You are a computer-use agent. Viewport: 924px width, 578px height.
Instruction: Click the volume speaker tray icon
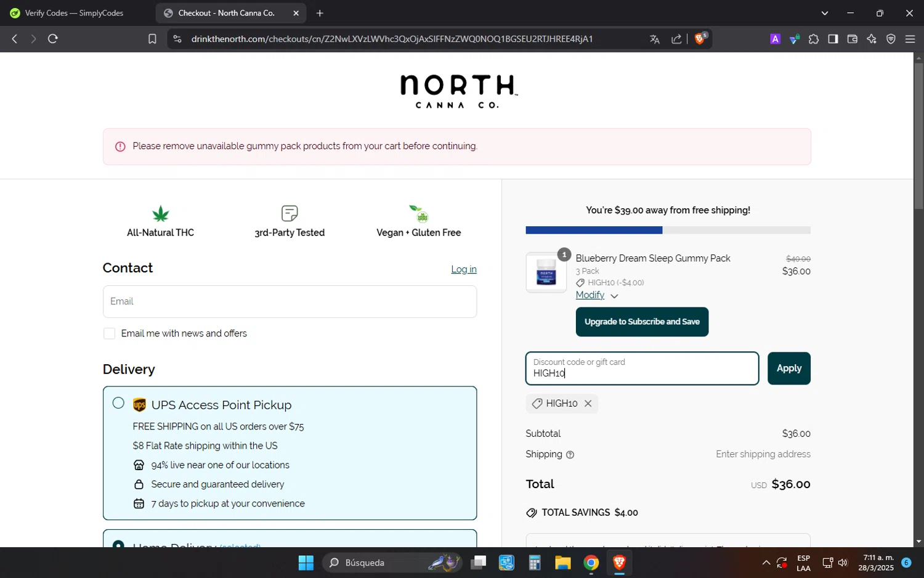tap(843, 563)
